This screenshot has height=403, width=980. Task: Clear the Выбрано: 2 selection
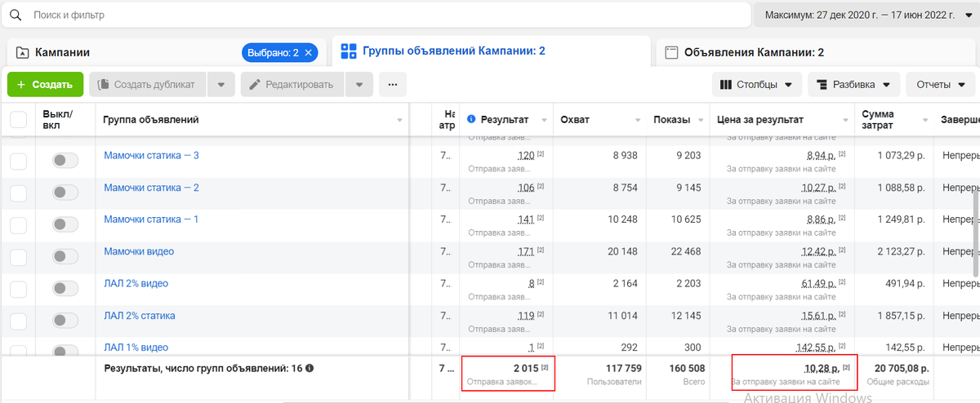pyautogui.click(x=308, y=53)
